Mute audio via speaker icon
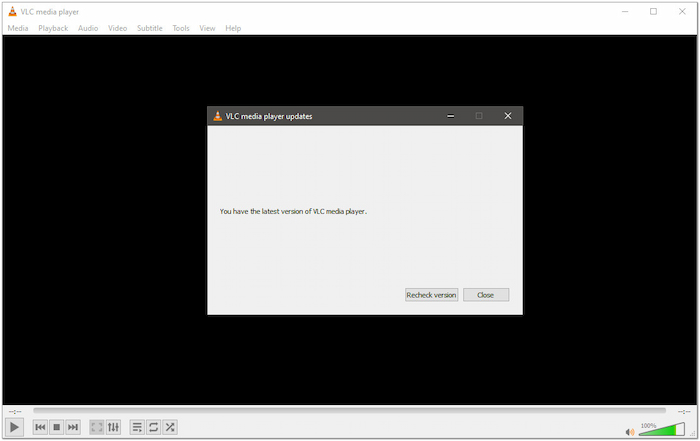Screen dimensions: 700x441 click(630, 432)
